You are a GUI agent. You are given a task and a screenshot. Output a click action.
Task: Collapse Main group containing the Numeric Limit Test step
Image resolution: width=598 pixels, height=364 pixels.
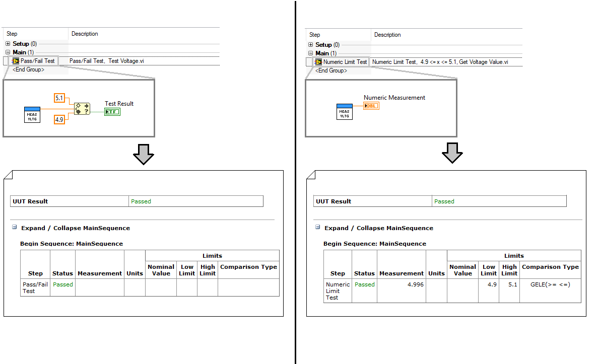(311, 53)
